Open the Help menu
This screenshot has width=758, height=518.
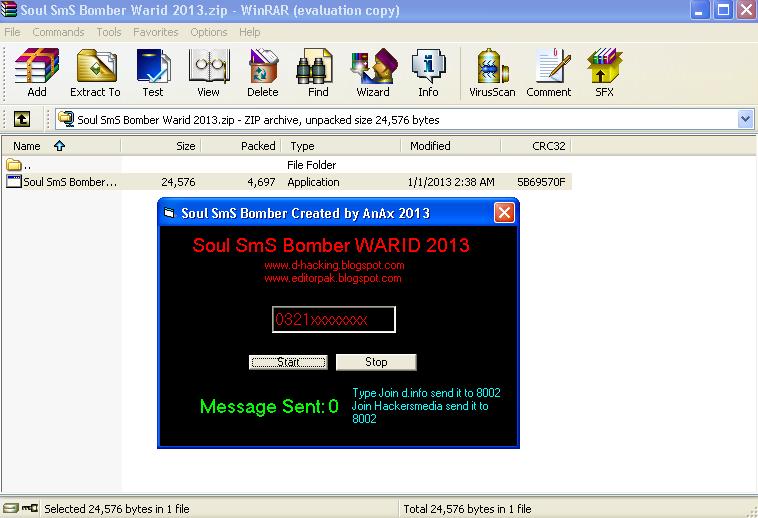[249, 32]
